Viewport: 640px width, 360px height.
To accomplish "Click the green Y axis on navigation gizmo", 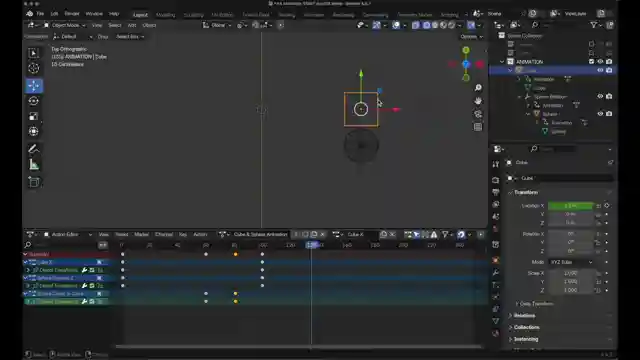I will [x=466, y=50].
